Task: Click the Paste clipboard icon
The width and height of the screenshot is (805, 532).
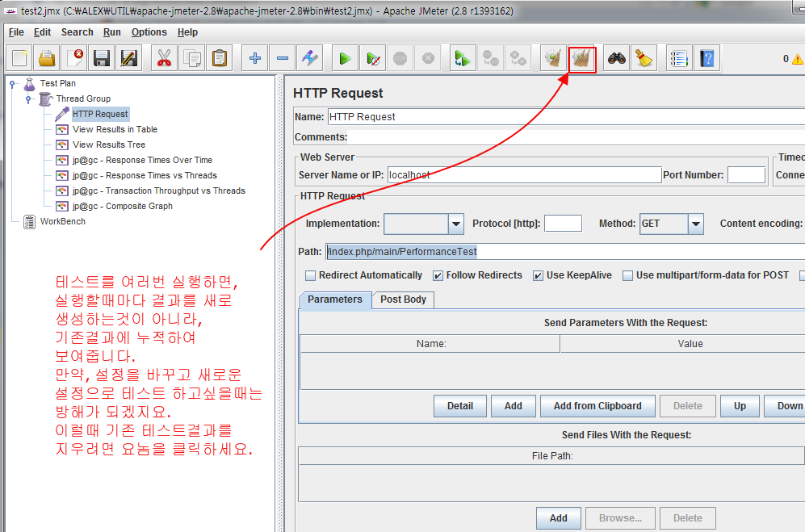Action: tap(220, 59)
